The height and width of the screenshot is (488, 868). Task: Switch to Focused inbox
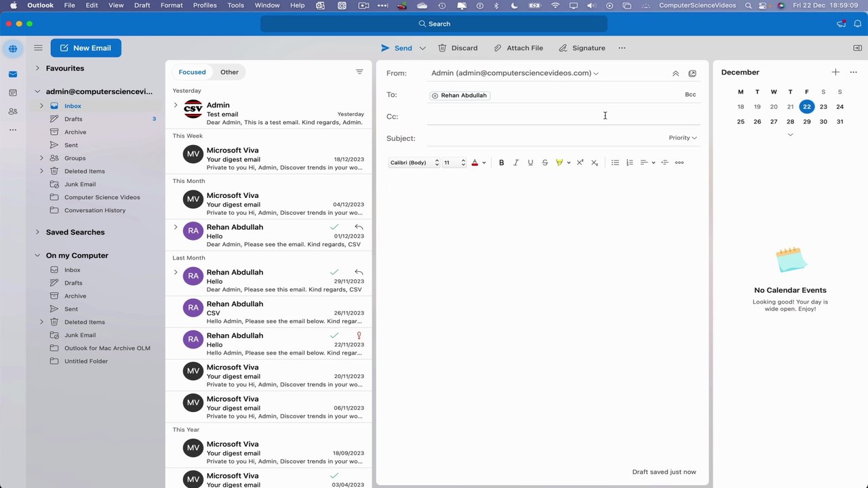[192, 72]
